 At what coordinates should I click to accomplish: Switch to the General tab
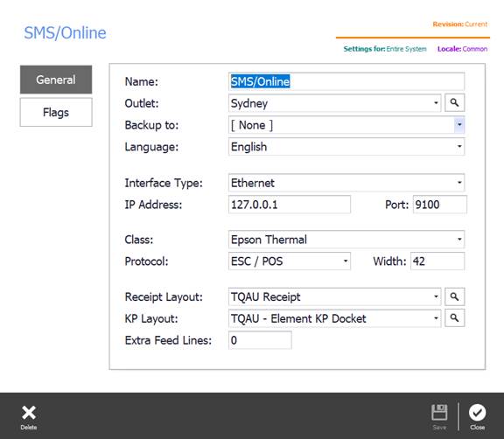tap(56, 80)
